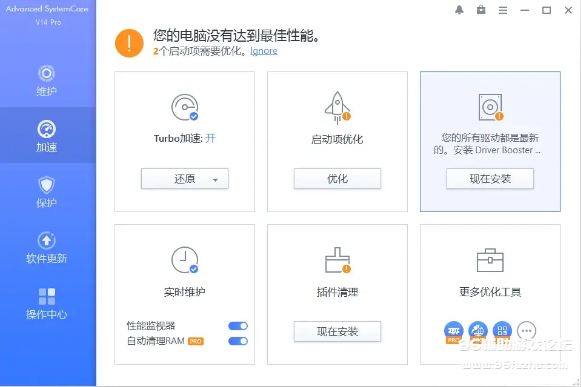Minimize the Advanced SystemCare window
Screen dimensions: 581x387
(525, 10)
